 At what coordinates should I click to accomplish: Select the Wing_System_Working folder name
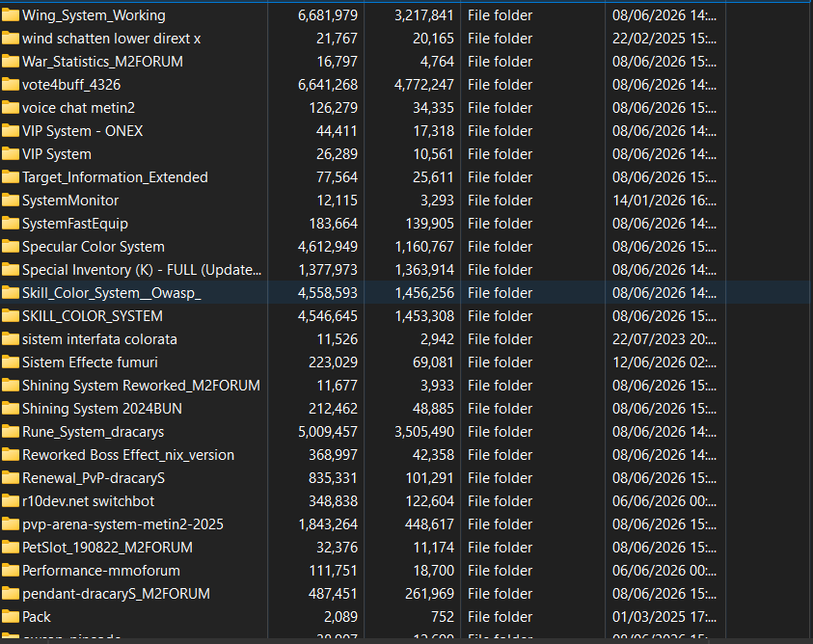(x=94, y=15)
